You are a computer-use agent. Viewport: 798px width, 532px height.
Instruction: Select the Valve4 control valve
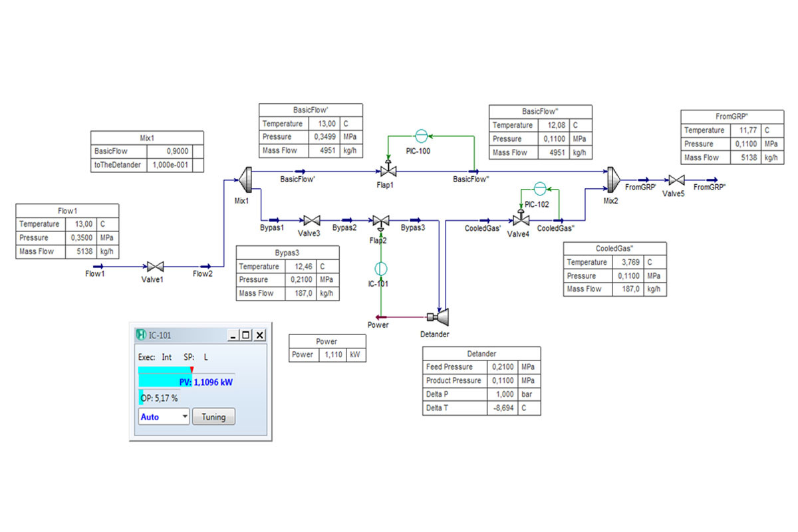pyautogui.click(x=521, y=219)
